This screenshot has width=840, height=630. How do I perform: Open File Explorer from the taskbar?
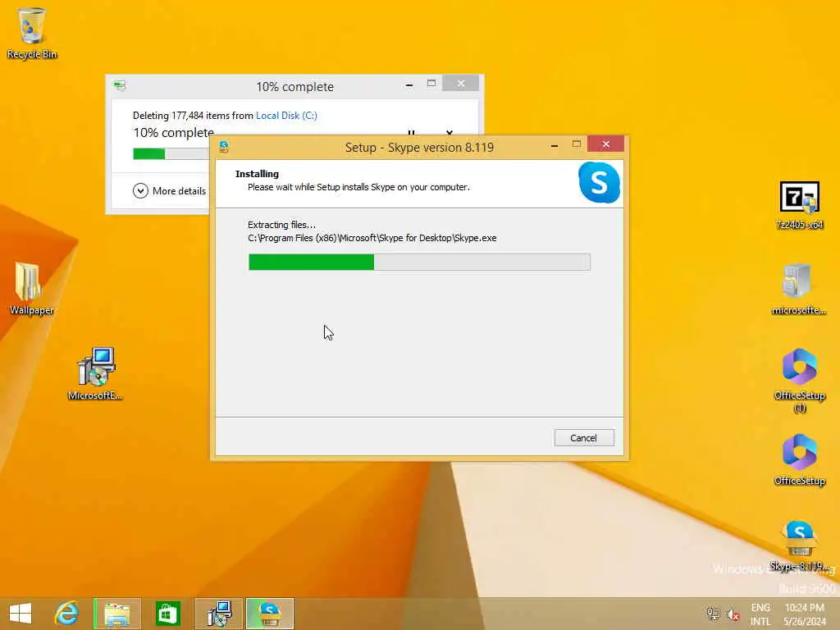pyautogui.click(x=117, y=614)
